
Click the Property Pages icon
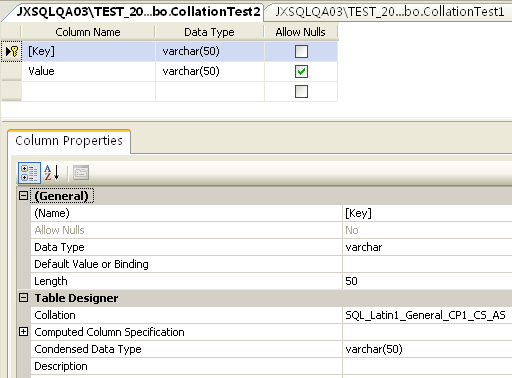81,173
